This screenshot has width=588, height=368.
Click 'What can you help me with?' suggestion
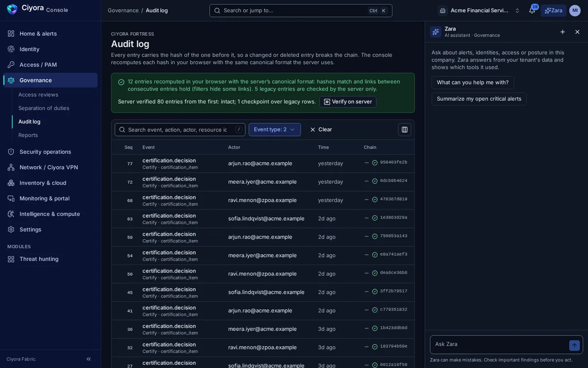[x=473, y=82]
